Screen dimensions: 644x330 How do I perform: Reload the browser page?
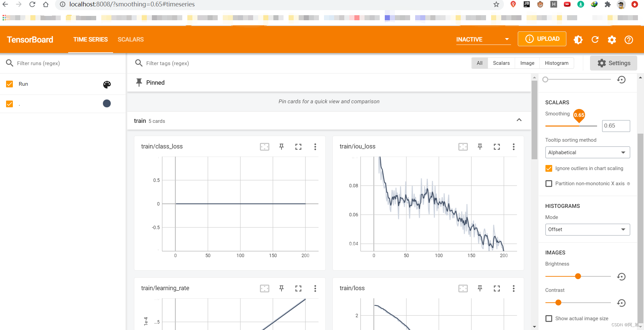(x=32, y=4)
